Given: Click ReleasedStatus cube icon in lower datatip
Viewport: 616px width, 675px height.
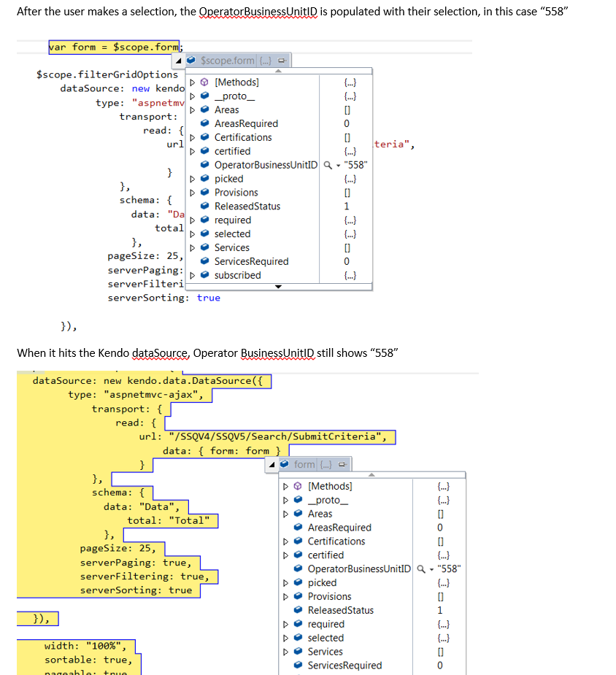Looking at the screenshot, I should pos(298,611).
